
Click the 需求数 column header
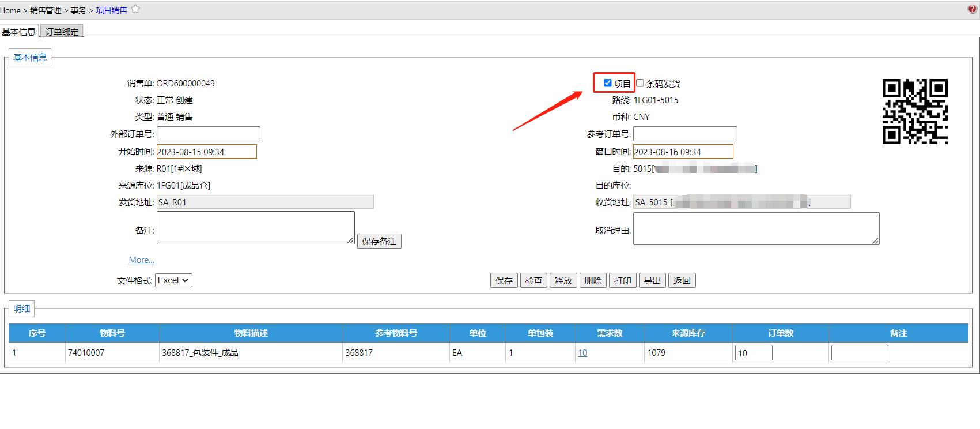[610, 333]
